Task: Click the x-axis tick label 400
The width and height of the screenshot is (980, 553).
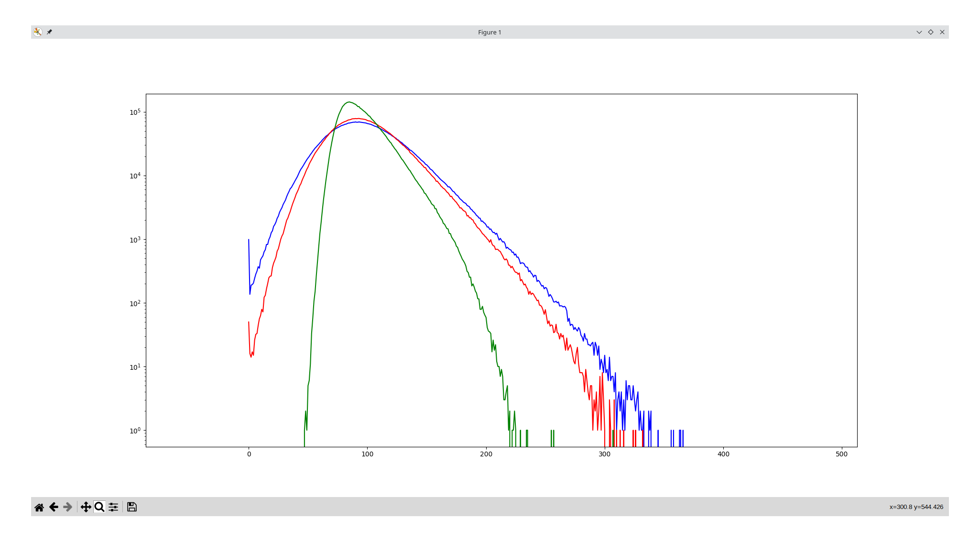Action: [x=723, y=454]
